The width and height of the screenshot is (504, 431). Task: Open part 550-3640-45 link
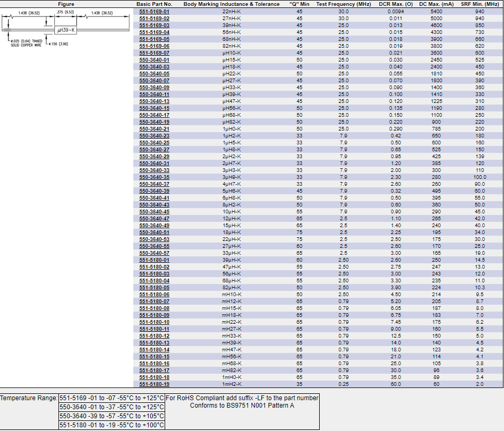point(154,211)
